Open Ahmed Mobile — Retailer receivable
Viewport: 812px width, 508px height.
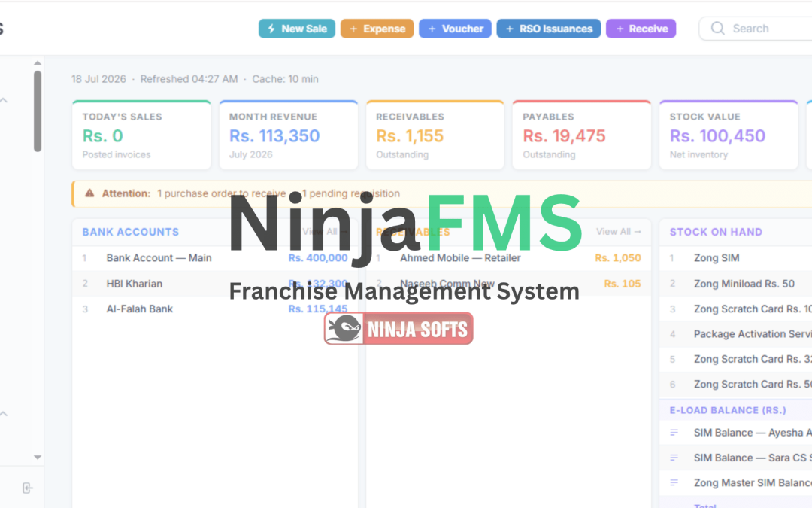[508, 258]
